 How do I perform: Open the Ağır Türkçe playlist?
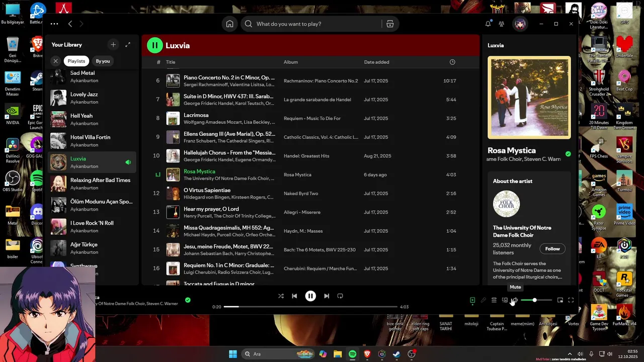(x=92, y=248)
